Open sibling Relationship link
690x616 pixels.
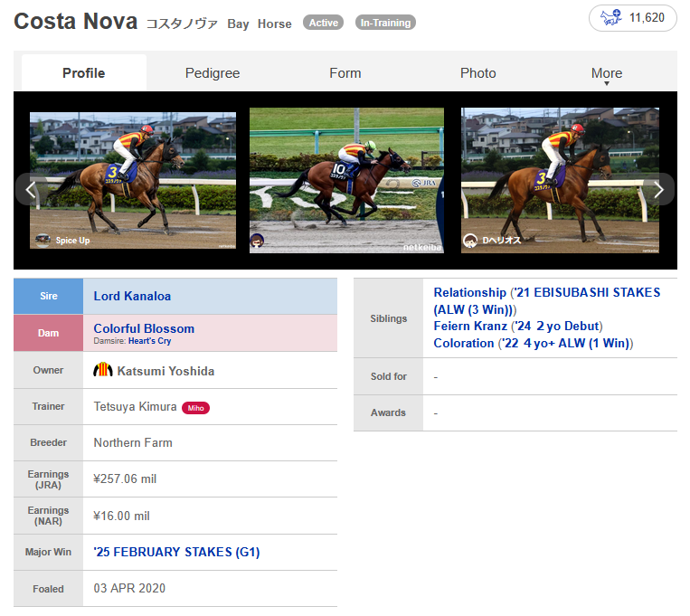pos(470,292)
